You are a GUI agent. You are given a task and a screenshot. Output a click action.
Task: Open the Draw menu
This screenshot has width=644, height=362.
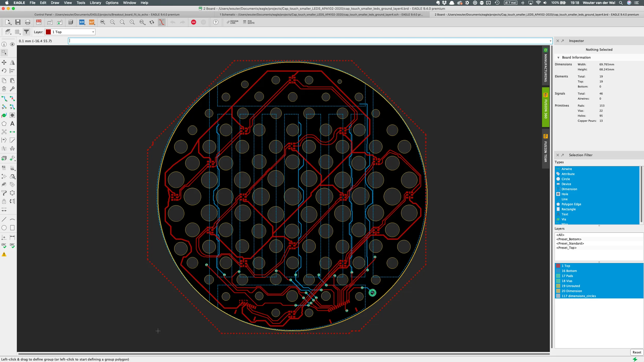[55, 3]
